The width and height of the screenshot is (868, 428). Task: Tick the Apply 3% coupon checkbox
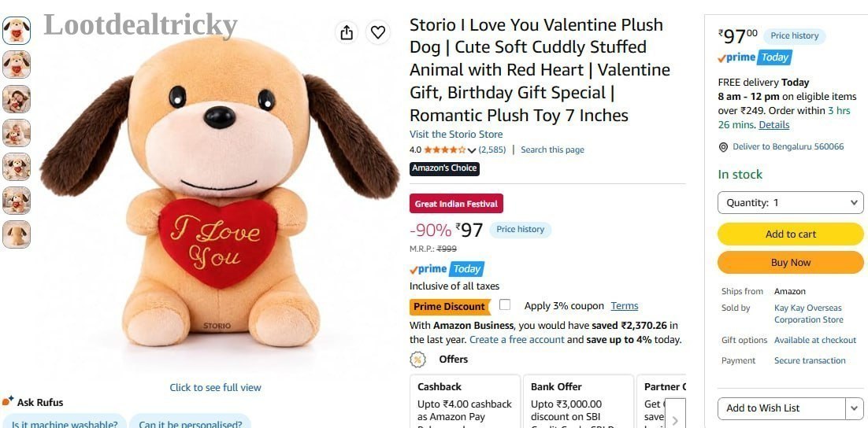(x=504, y=304)
